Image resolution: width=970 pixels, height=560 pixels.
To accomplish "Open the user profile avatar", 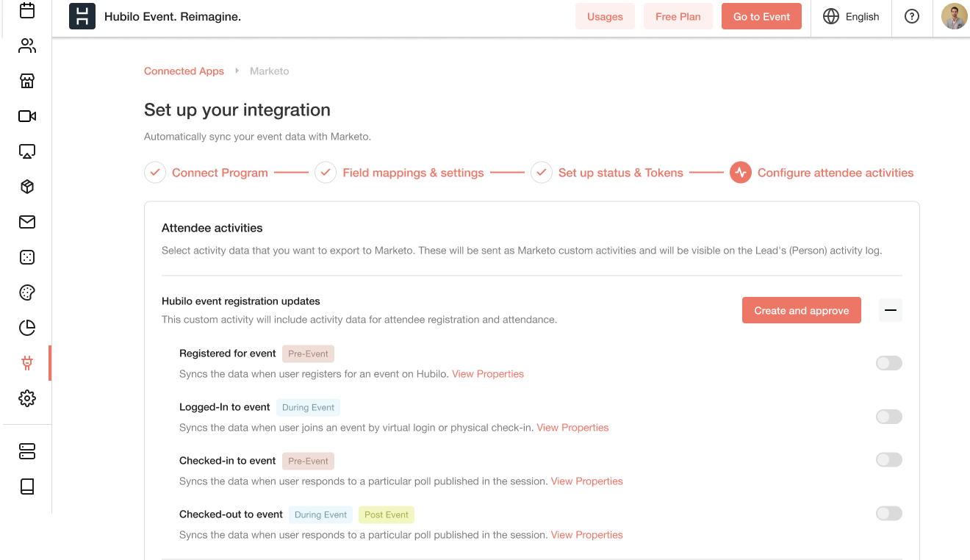I will 955,16.
